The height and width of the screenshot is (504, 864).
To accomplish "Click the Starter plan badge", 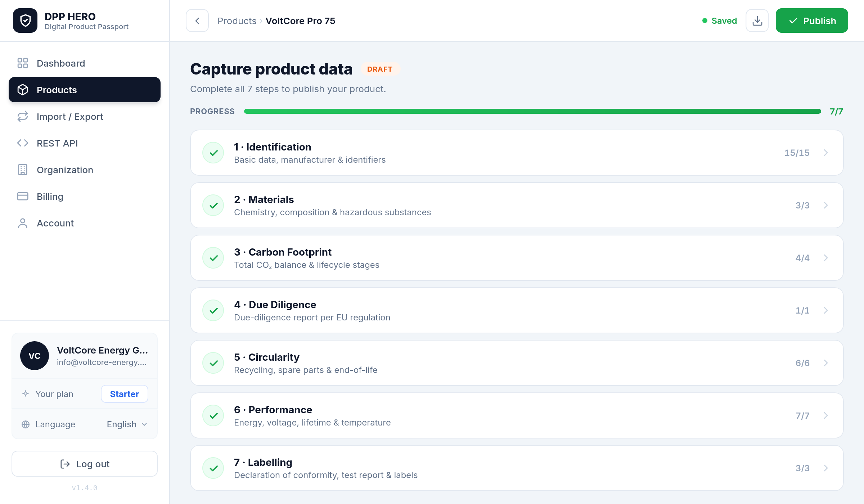I will click(x=125, y=394).
